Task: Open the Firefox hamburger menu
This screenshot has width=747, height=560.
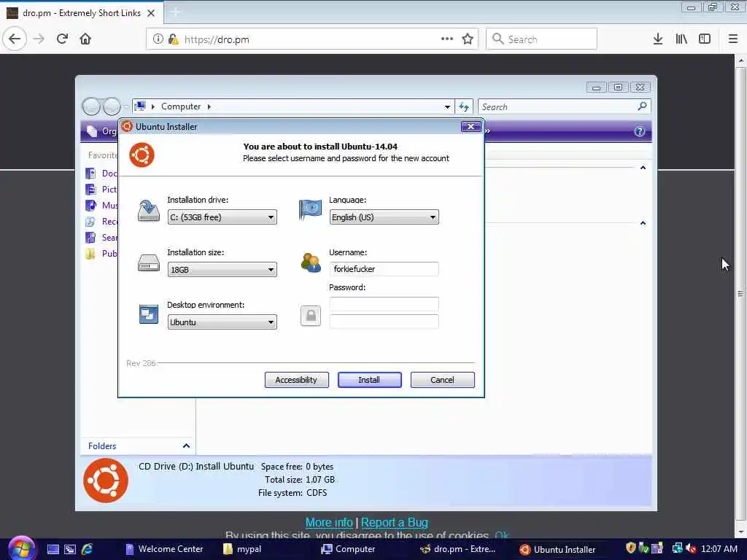Action: pos(732,39)
